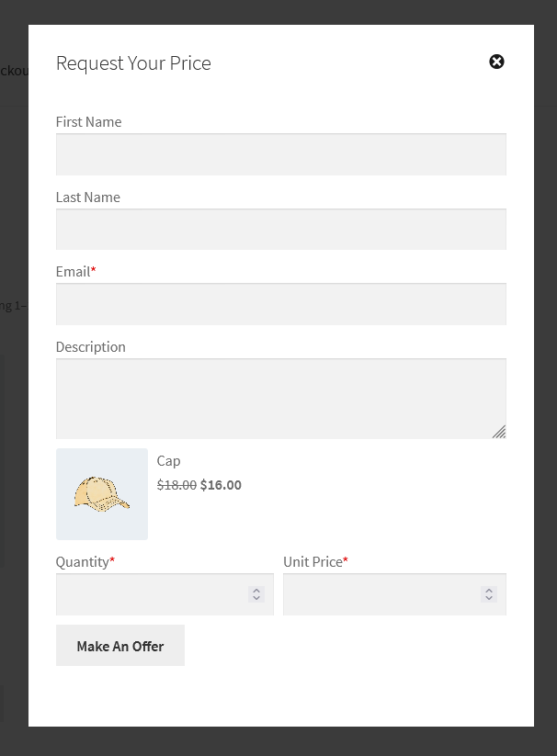The height and width of the screenshot is (756, 557).
Task: Close the Request Your Price dialog
Action: pos(496,62)
